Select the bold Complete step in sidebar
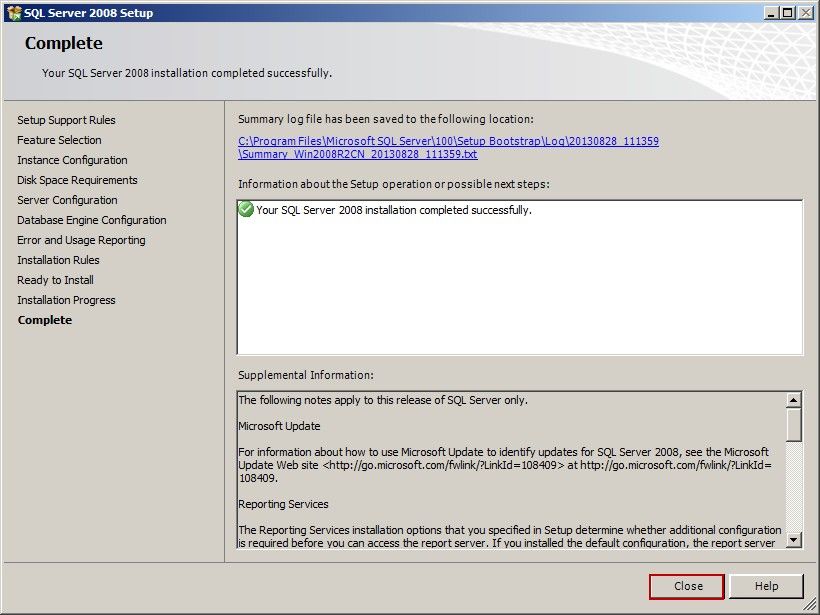Screen dimensions: 820x615 coord(45,320)
